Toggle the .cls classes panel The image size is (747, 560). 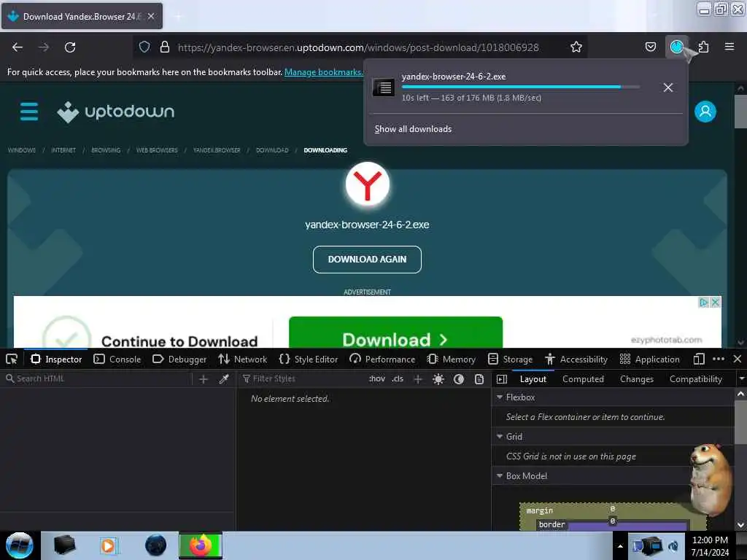click(398, 379)
